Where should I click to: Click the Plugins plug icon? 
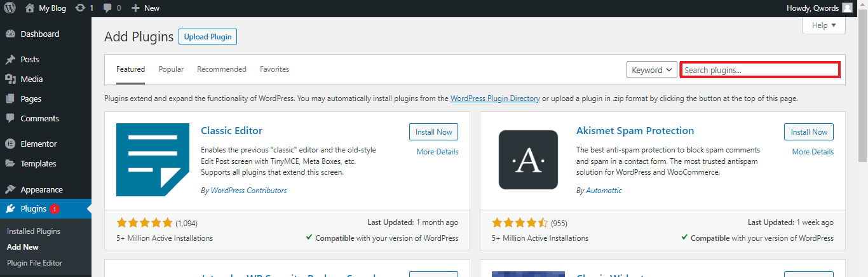10,209
